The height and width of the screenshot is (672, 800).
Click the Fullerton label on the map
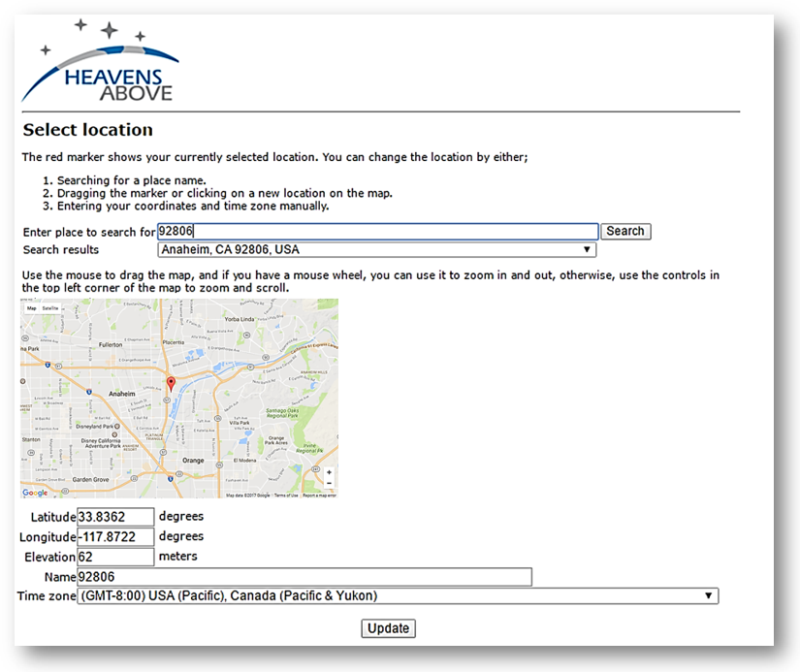click(x=111, y=344)
